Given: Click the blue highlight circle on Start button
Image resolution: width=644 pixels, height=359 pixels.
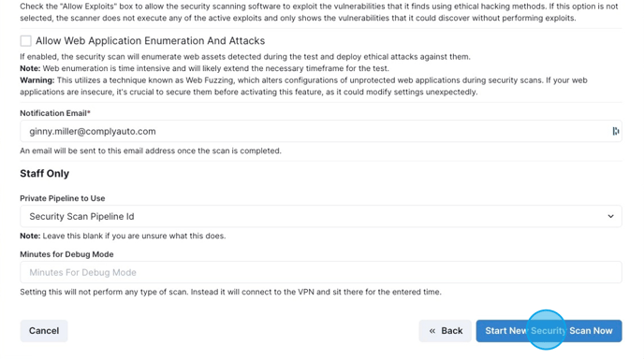Looking at the screenshot, I should coord(547,330).
